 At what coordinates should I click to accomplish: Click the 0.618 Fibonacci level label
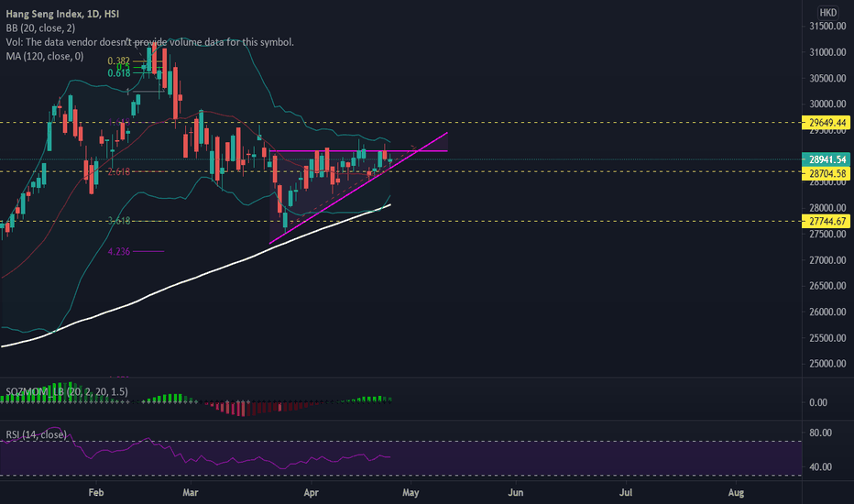tap(119, 73)
